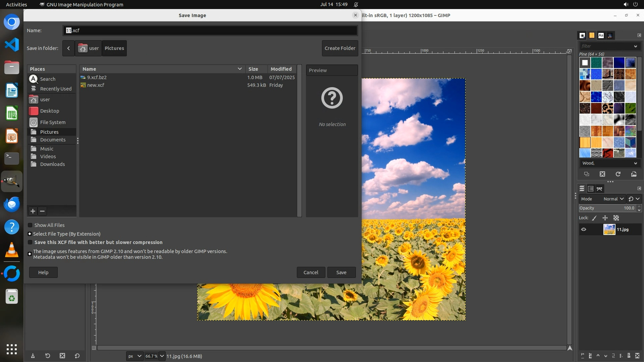This screenshot has width=644, height=362.
Task: Click save tool preset icon at bottom-left
Action: coord(33,356)
